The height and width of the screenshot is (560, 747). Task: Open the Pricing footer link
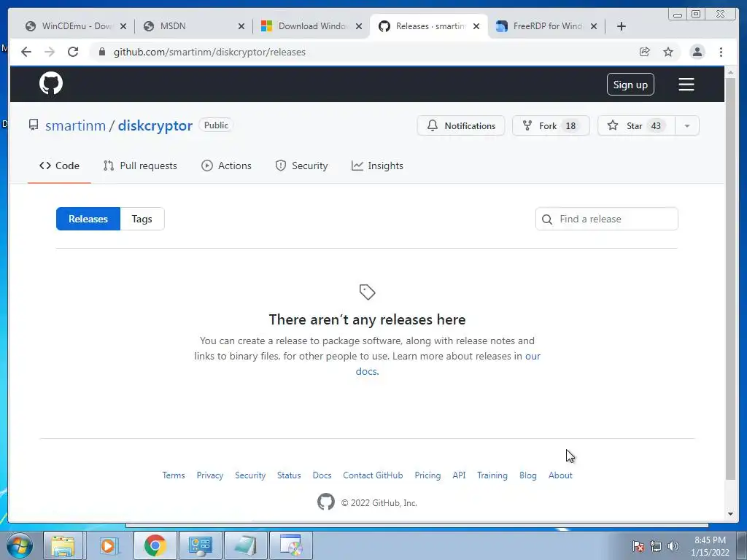(x=427, y=475)
